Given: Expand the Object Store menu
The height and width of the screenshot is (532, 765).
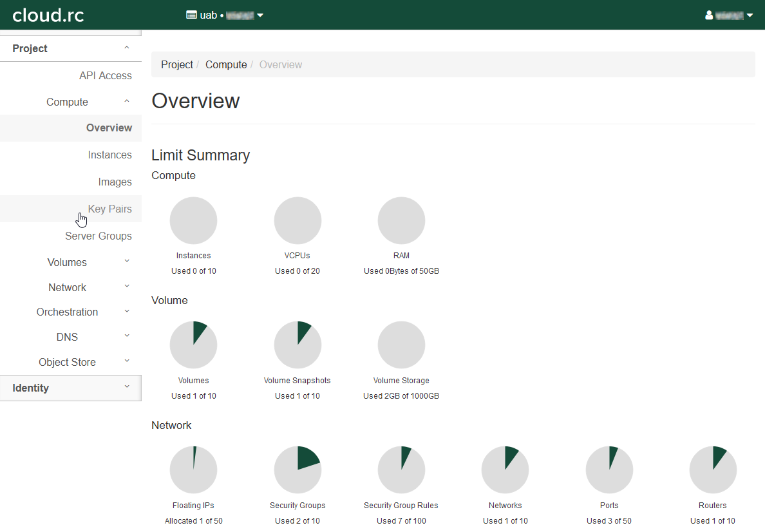Looking at the screenshot, I should [68, 363].
